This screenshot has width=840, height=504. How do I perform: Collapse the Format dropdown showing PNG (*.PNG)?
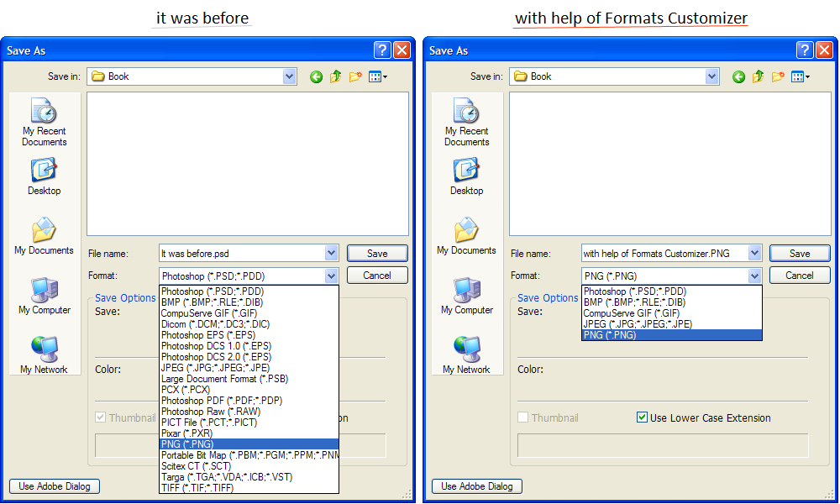tap(753, 276)
